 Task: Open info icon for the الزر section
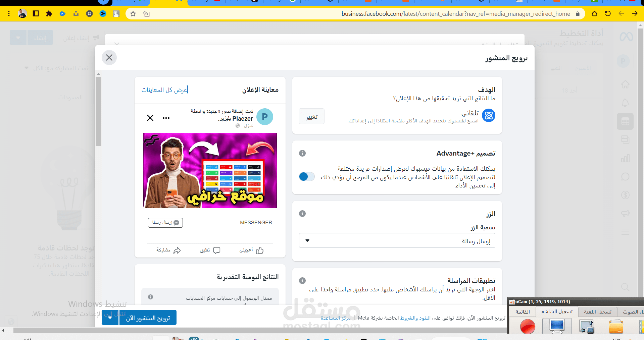point(302,214)
